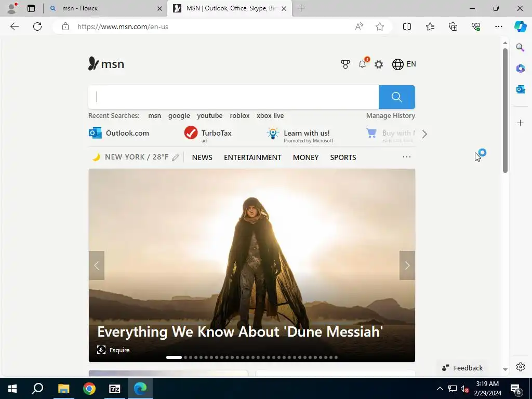Open Browser essentials heart icon

476,26
